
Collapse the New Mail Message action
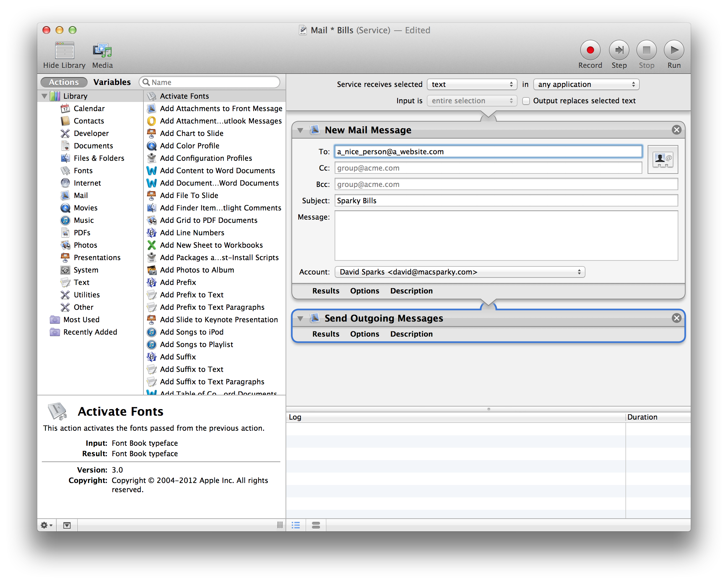[x=300, y=130]
